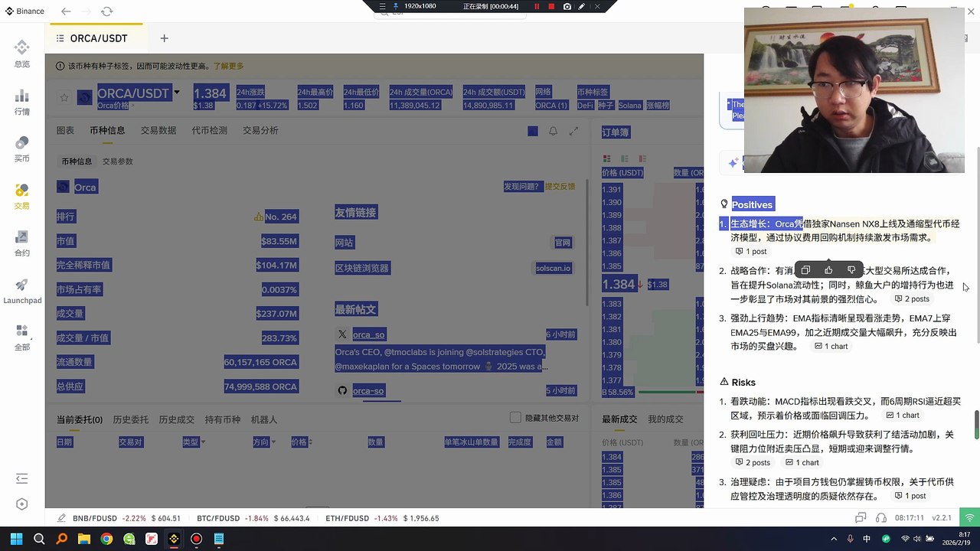Open the '1 chart' source under 强劲上行趋势
The width and height of the screenshot is (980, 551).
click(x=831, y=347)
